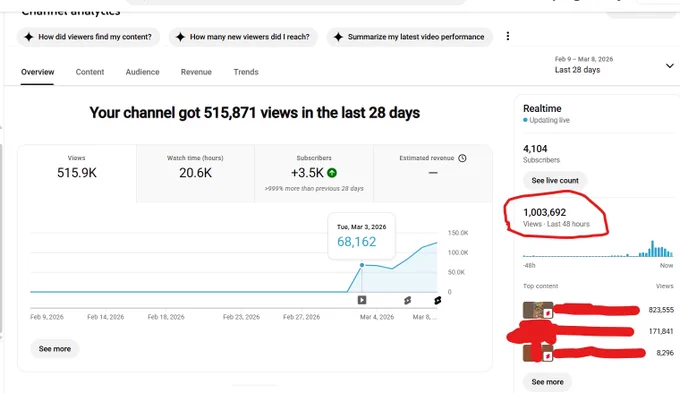
Task: Click See more below the views chart
Action: tap(55, 349)
